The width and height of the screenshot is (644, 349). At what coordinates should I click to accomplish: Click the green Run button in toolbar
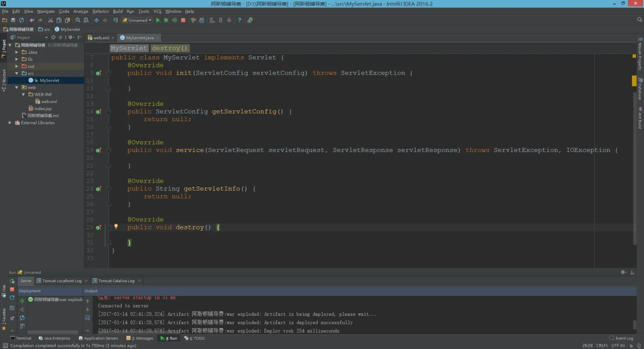coord(158,20)
